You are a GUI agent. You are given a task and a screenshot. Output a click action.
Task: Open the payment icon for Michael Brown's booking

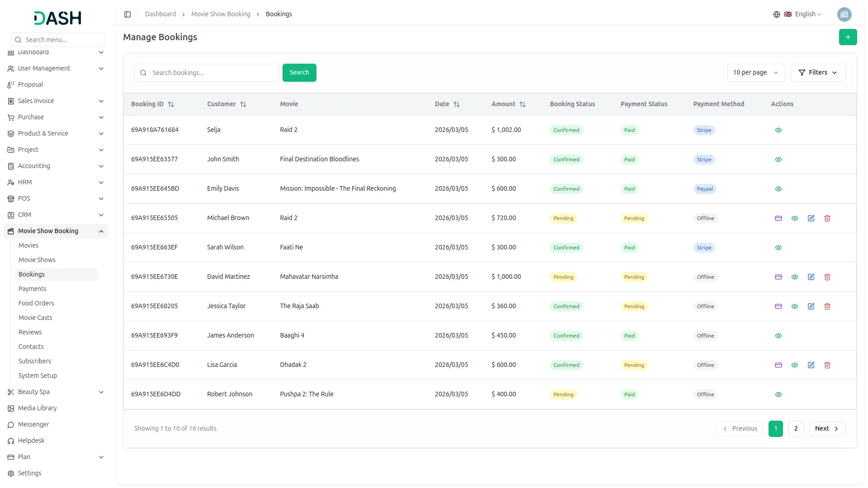pyautogui.click(x=778, y=218)
